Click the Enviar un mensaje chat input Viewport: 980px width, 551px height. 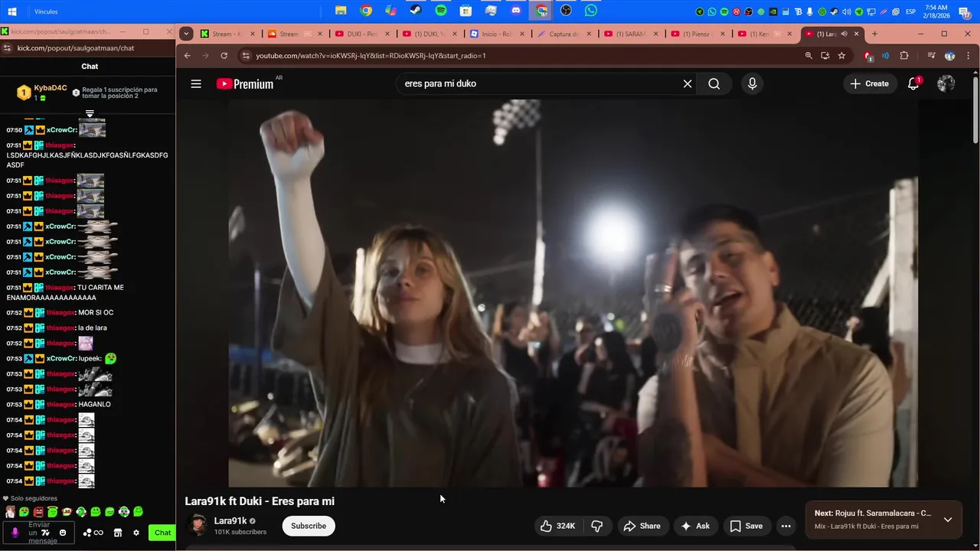click(39, 533)
